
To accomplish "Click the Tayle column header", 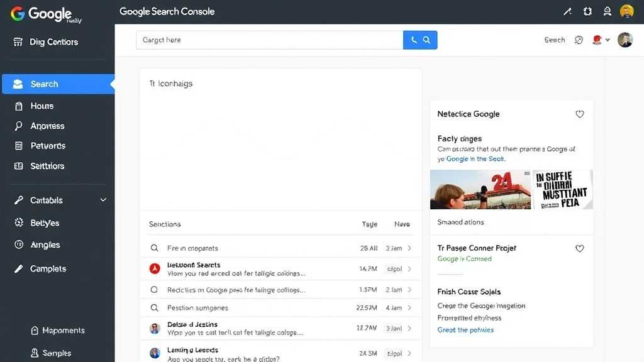I will (369, 224).
